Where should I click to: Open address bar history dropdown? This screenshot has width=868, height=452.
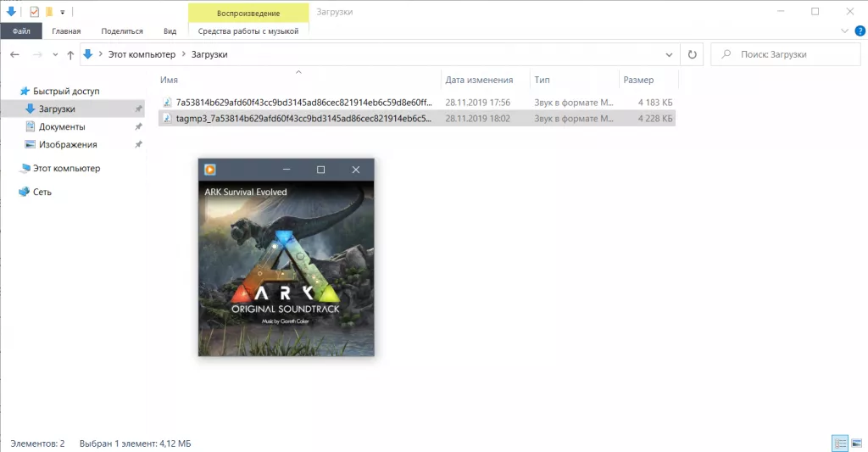click(669, 54)
